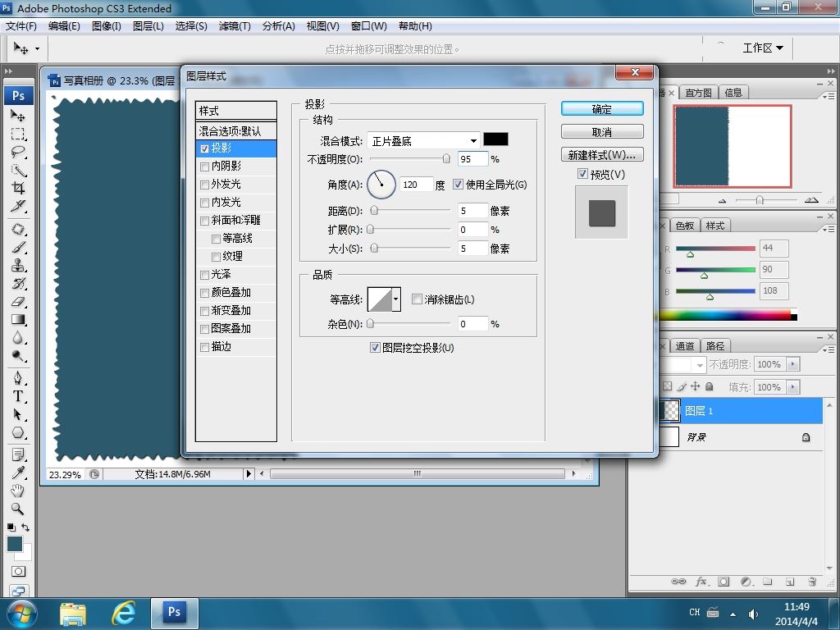Select the Crop tool

18,188
